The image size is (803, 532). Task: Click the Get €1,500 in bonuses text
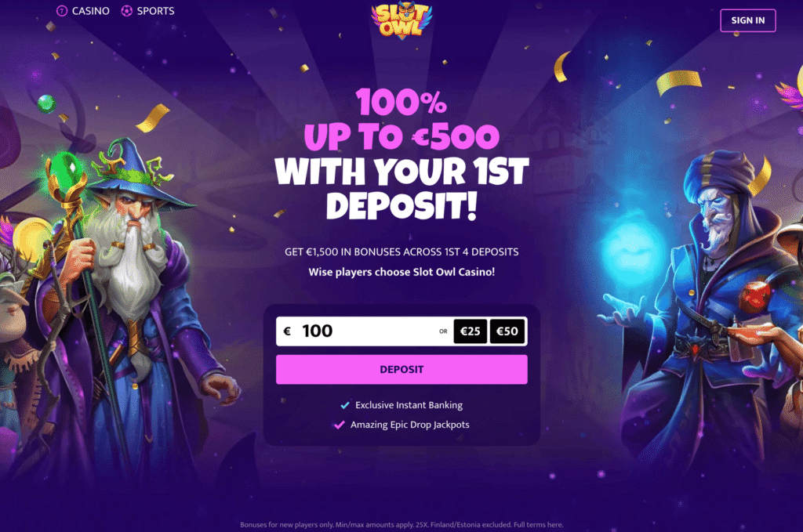[401, 252]
